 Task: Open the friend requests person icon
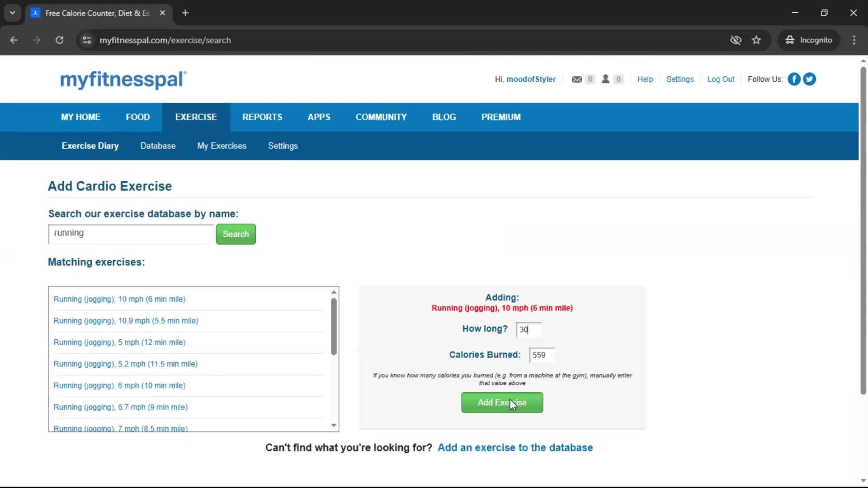pyautogui.click(x=605, y=79)
